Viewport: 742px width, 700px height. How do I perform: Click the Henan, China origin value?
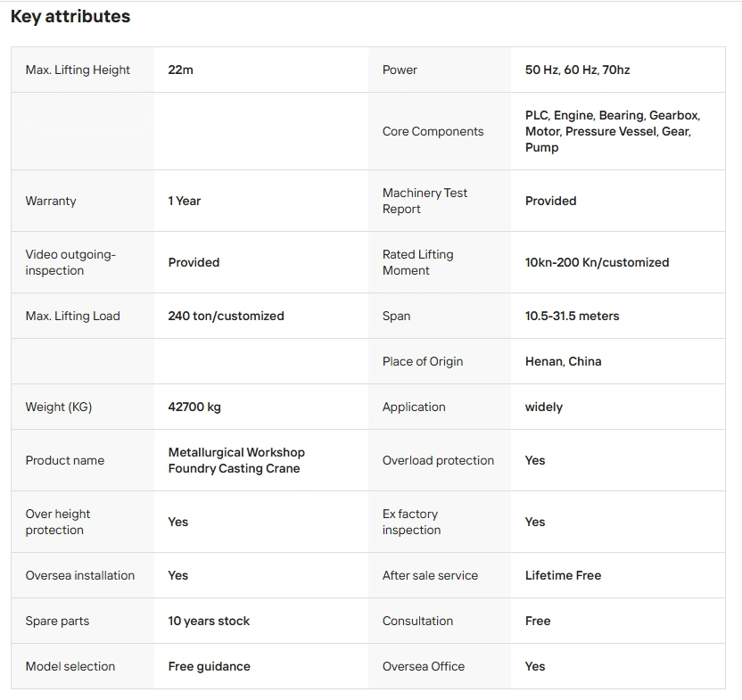tap(563, 361)
